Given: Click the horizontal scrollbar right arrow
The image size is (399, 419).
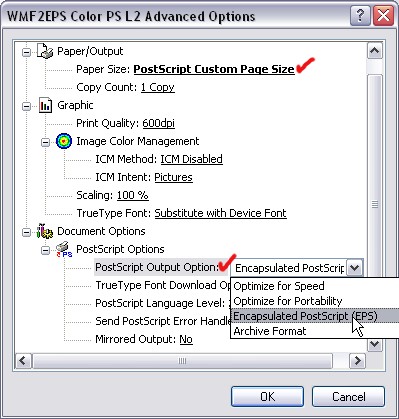Looking at the screenshot, I should [x=357, y=361].
